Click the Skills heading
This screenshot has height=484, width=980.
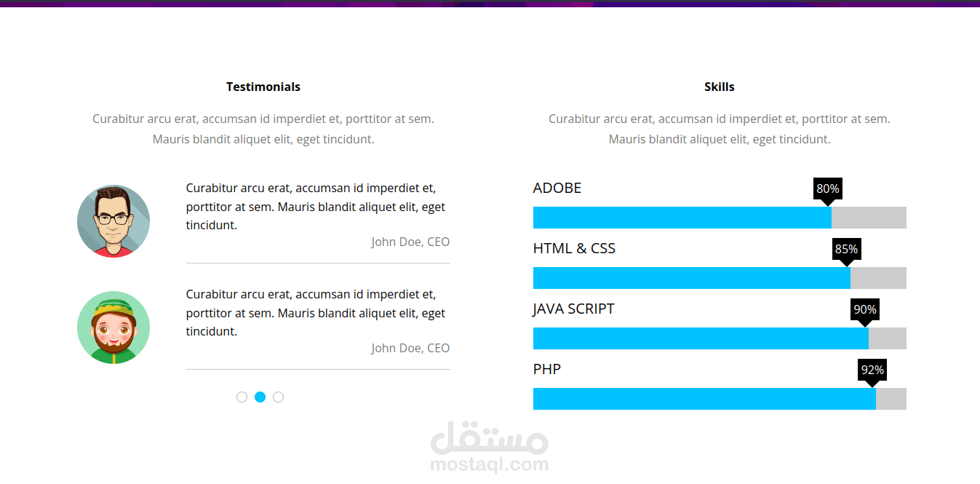pyautogui.click(x=719, y=87)
